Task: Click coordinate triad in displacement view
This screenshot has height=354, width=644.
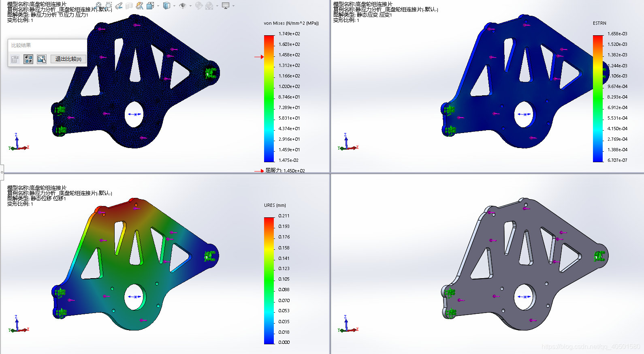Action: (19, 324)
